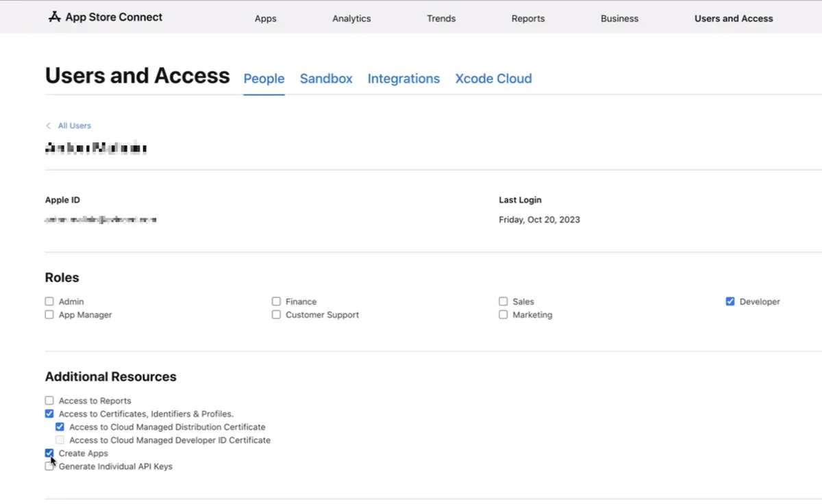The image size is (822, 504).
Task: Enable Generate Individual API Keys
Action: pos(49,466)
